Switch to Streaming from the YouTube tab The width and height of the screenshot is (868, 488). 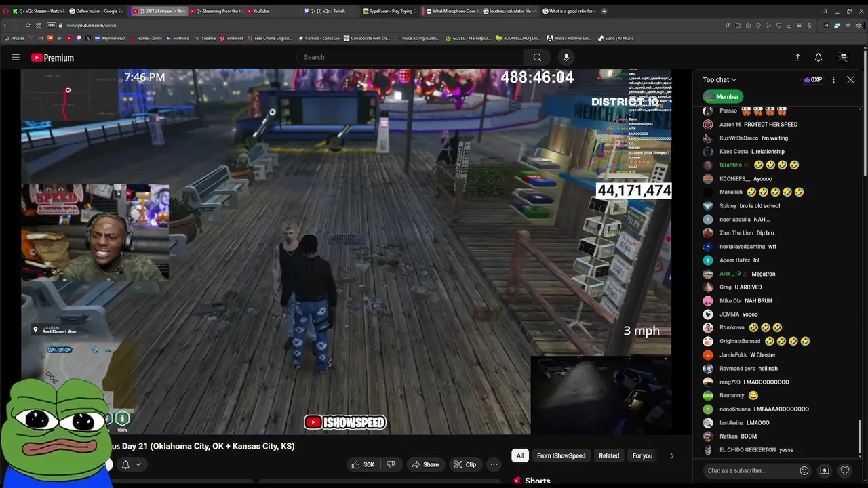(x=216, y=11)
